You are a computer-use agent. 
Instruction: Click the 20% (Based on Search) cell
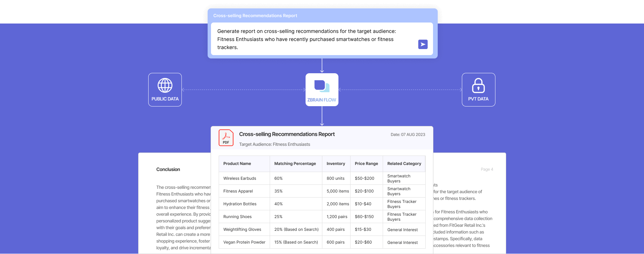(297, 229)
